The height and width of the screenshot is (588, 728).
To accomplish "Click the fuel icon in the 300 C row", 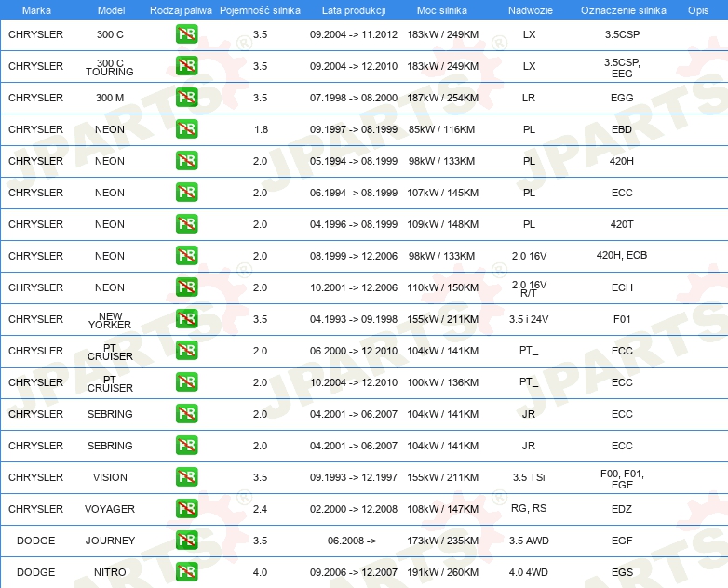I will pos(186,33).
